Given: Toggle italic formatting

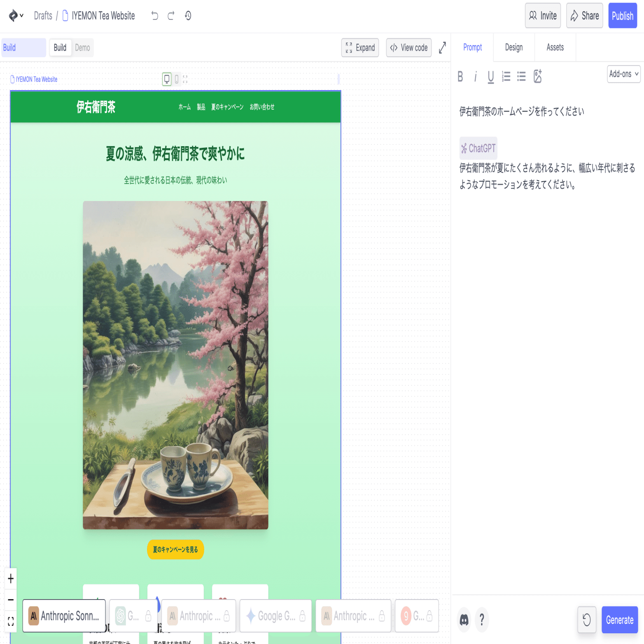Looking at the screenshot, I should tap(476, 77).
